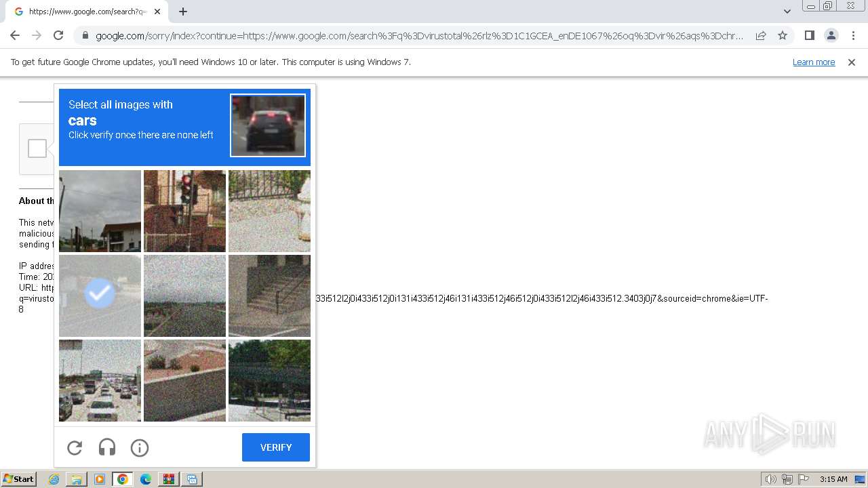Bookmark this tab with star icon

coord(783,35)
